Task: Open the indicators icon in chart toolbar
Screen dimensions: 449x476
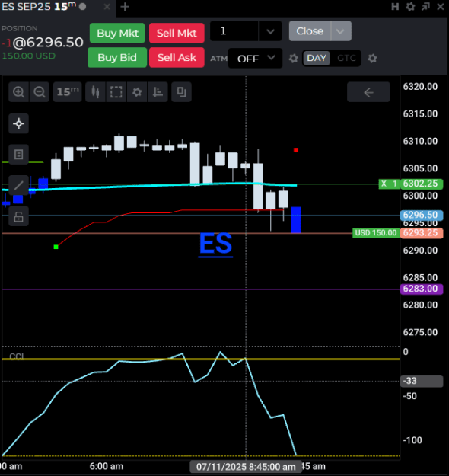Action: coord(158,91)
